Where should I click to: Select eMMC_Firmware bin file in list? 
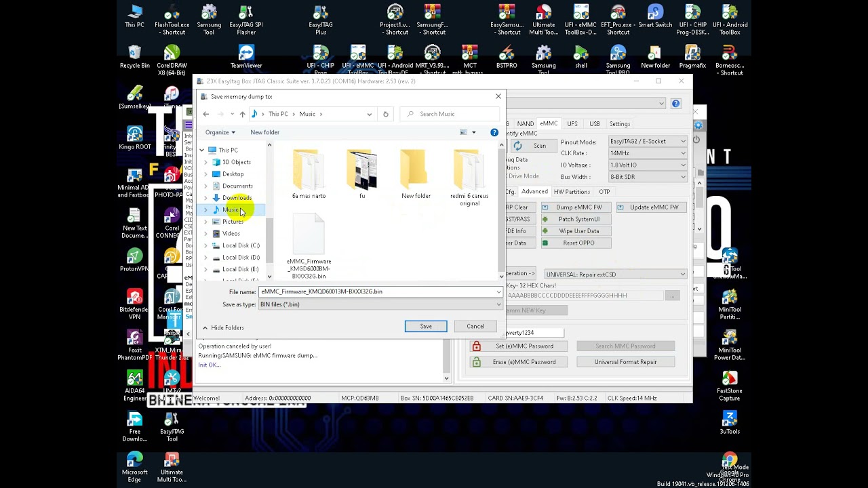(309, 246)
